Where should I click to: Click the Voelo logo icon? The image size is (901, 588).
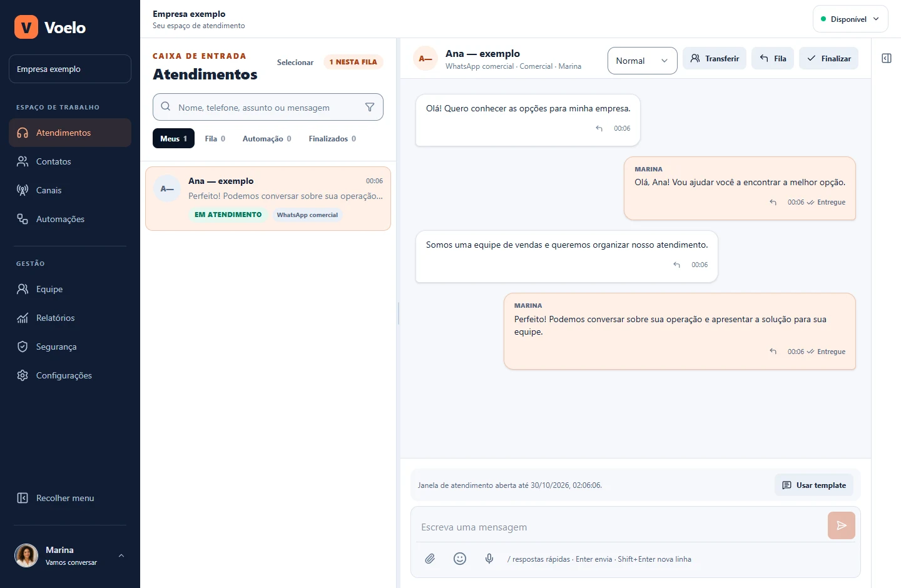point(26,27)
